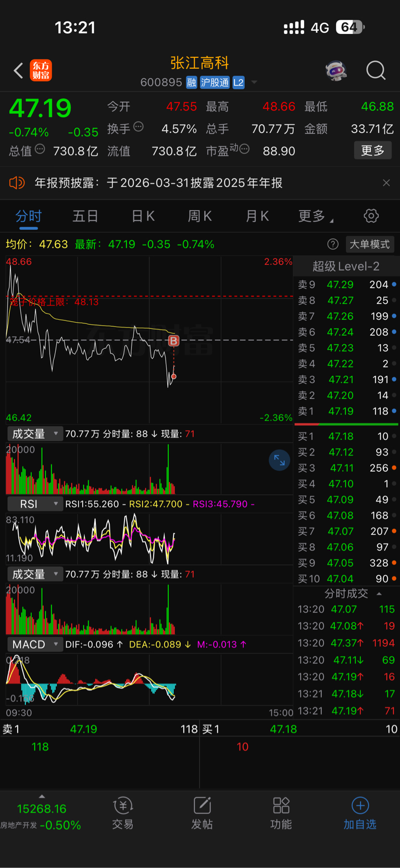Tap the intraday price chart area
The image size is (400, 868).
(x=149, y=340)
